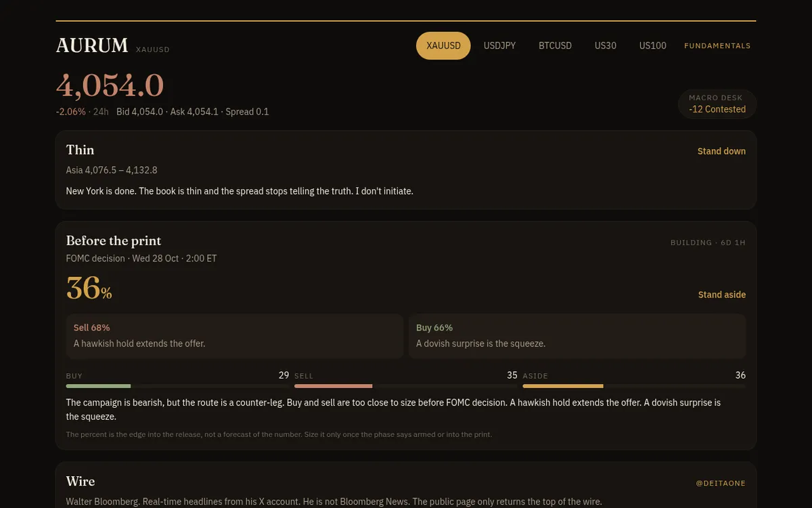Click the percent is the edge footnote

(279, 434)
